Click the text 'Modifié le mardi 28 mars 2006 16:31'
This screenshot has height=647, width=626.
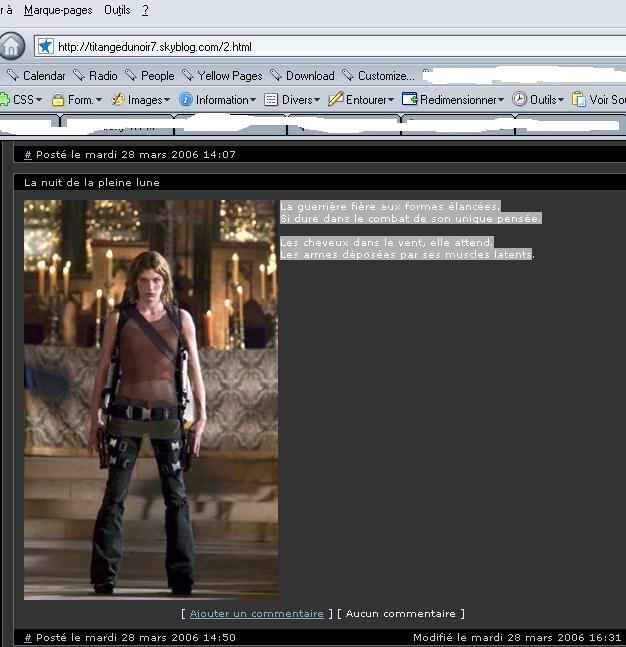517,638
